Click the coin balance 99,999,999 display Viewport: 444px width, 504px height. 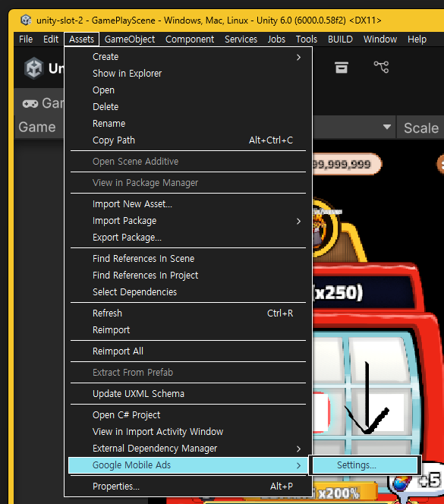pyautogui.click(x=347, y=165)
